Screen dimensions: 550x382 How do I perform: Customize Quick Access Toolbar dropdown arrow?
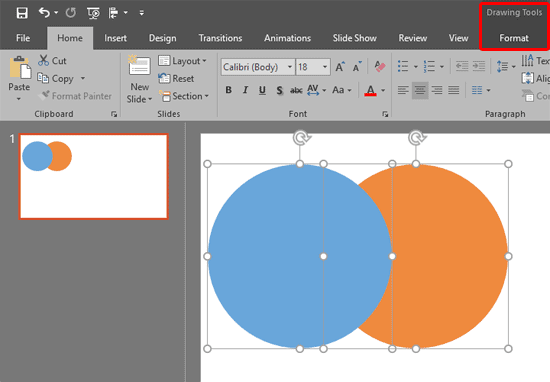pyautogui.click(x=141, y=13)
